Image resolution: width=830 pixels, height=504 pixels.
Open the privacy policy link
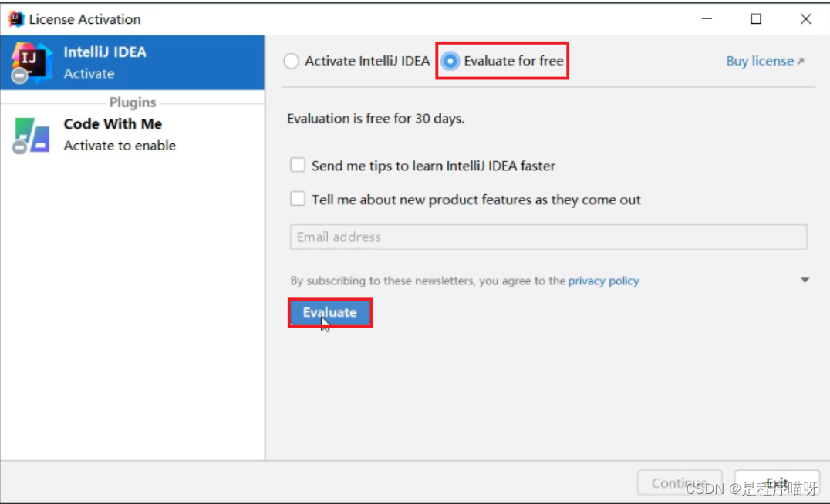point(603,281)
